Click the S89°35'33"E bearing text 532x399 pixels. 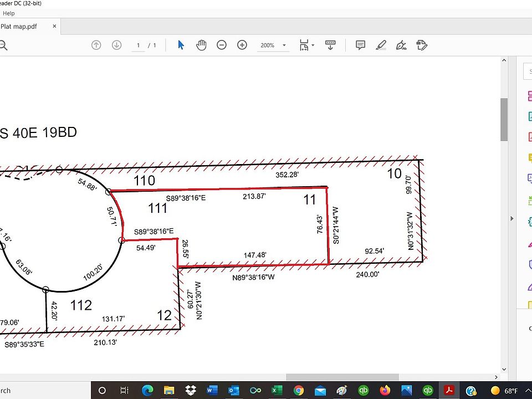point(24,344)
